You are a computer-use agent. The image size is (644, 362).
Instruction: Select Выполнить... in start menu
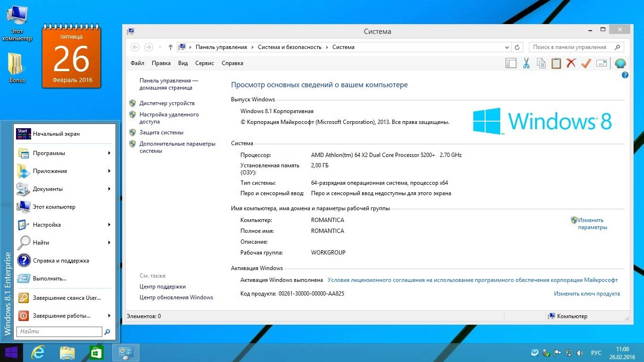65,279
